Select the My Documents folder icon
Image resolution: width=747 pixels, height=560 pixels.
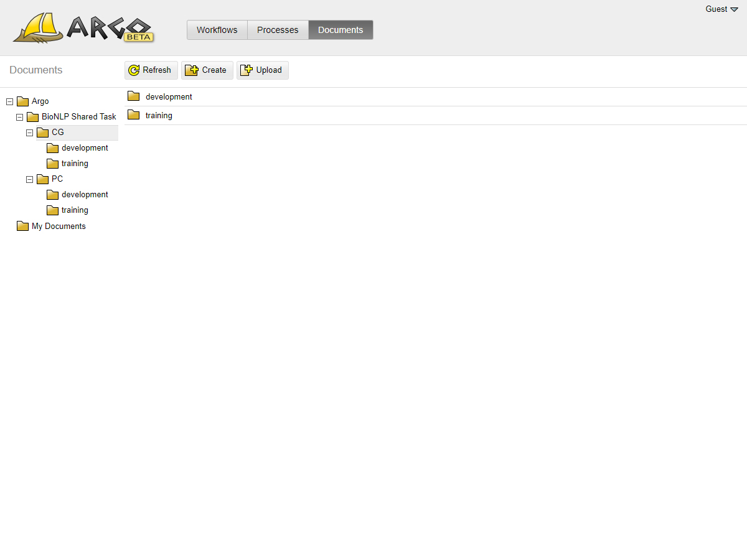[x=23, y=226]
